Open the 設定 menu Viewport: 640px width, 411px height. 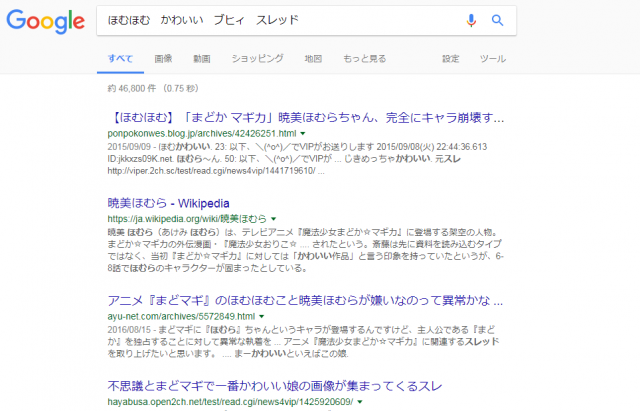451,58
